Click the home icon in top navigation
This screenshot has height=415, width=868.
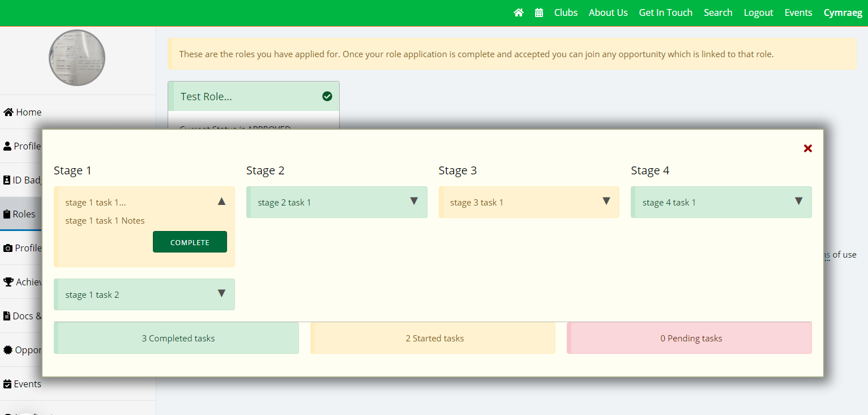point(518,12)
